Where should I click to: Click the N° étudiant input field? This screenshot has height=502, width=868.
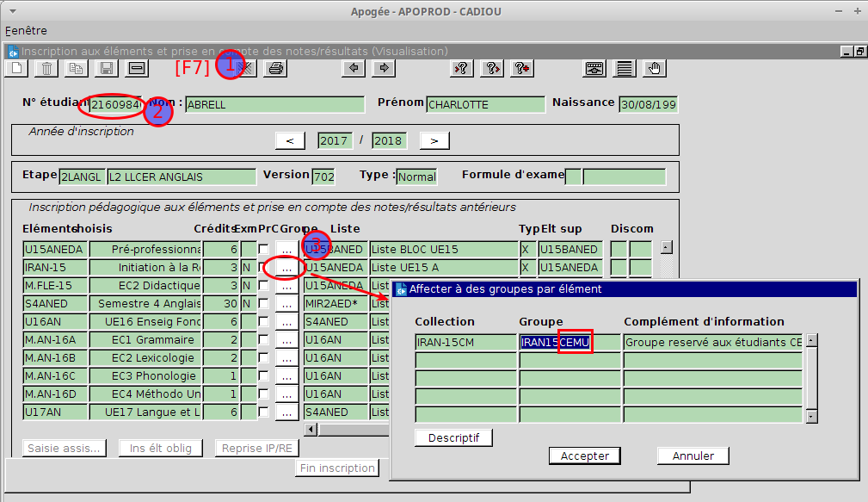coord(115,104)
